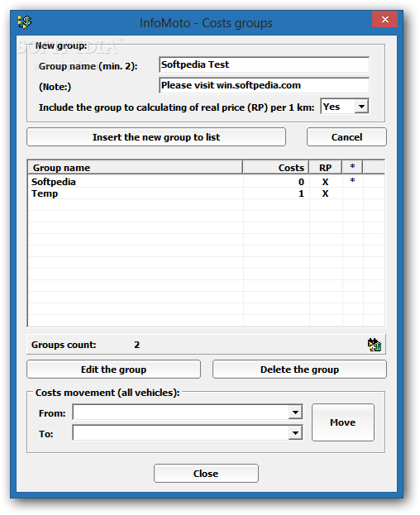Click the asterisk column header
The width and height of the screenshot is (420, 515).
coord(352,167)
